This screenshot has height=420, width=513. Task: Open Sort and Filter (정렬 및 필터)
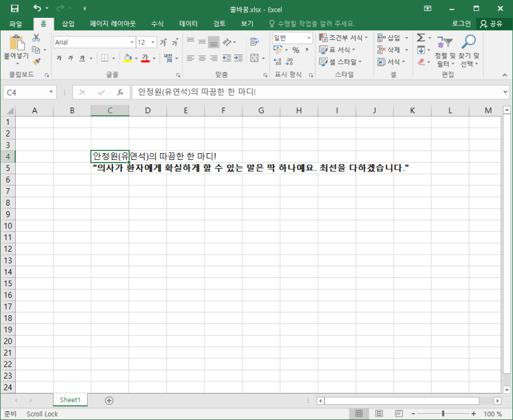[x=445, y=50]
